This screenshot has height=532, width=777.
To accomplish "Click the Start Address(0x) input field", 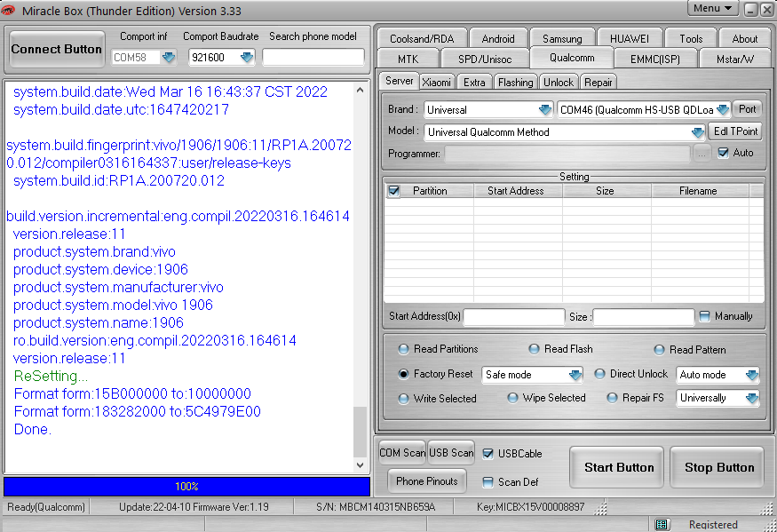I will [x=514, y=316].
